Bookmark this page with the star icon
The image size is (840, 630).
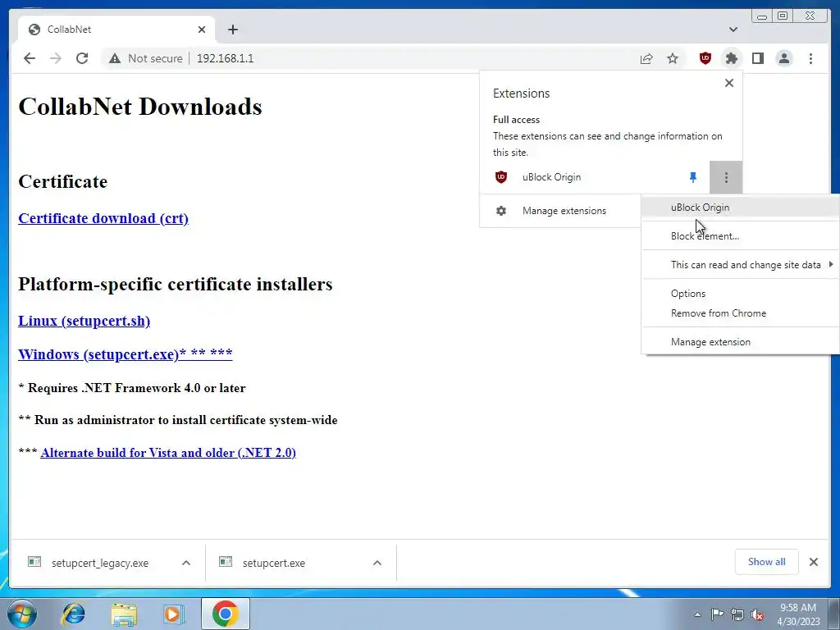click(673, 58)
